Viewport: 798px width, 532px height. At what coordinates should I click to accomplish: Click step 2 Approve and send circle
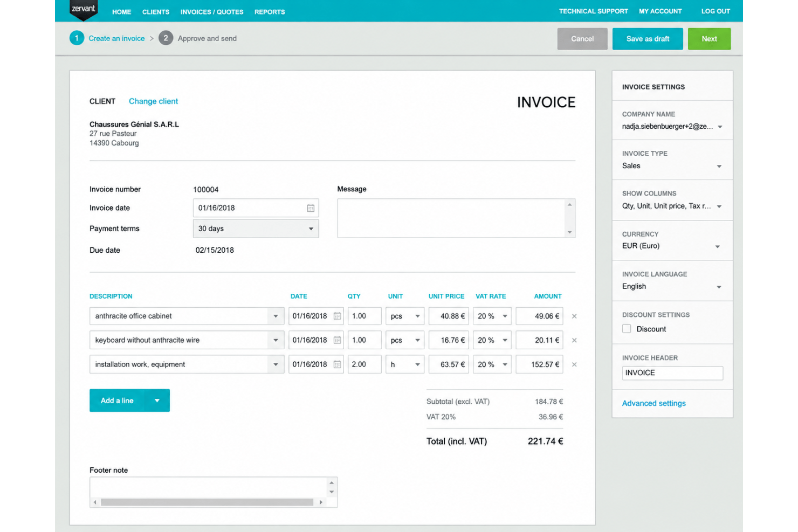(166, 38)
